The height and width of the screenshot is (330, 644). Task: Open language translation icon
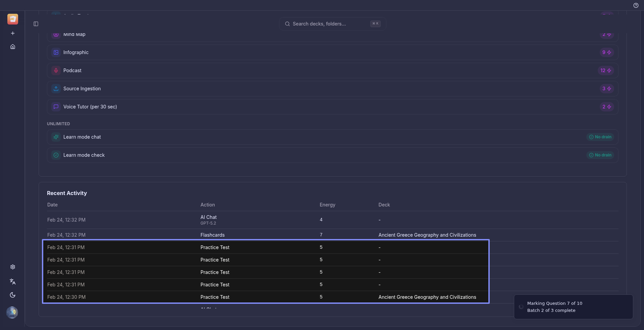point(13,281)
